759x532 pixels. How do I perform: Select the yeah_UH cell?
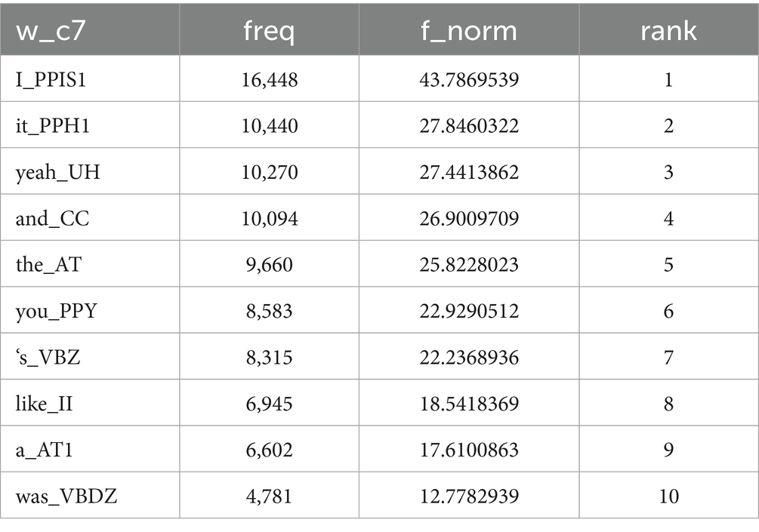click(57, 173)
